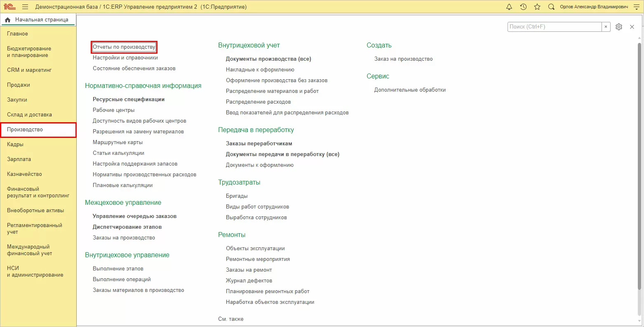
Task: Select the Производство section
Action: tap(38, 130)
